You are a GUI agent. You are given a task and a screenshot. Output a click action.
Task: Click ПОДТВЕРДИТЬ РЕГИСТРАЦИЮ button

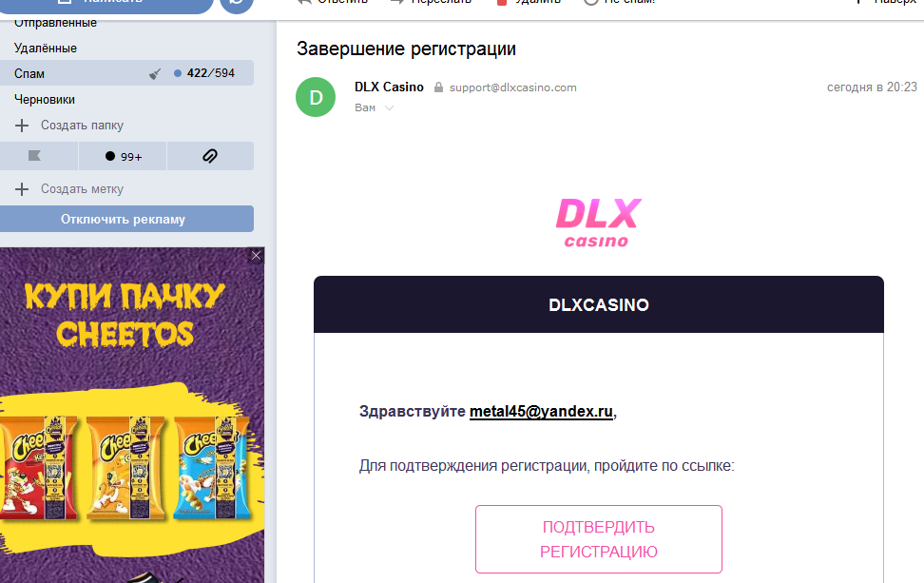coord(599,539)
